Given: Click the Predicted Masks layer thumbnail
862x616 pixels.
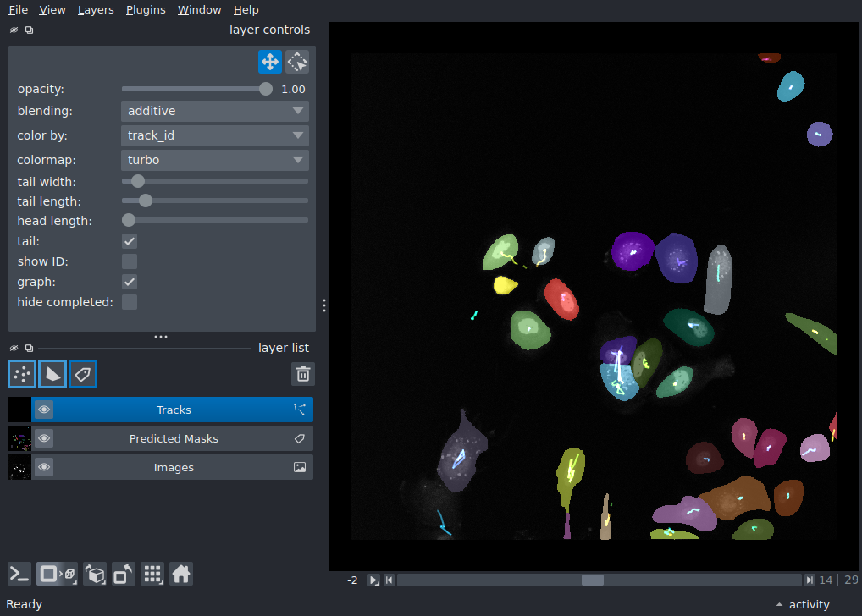Looking at the screenshot, I should [19, 438].
